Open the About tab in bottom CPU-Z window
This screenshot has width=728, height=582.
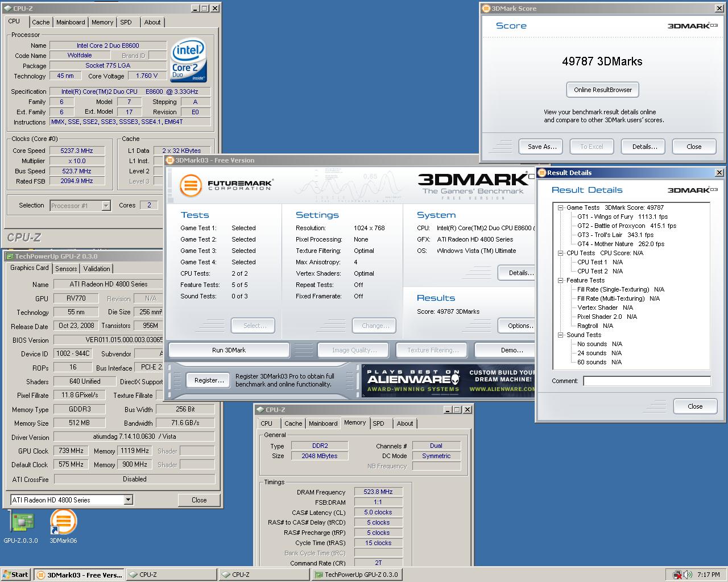405,423
